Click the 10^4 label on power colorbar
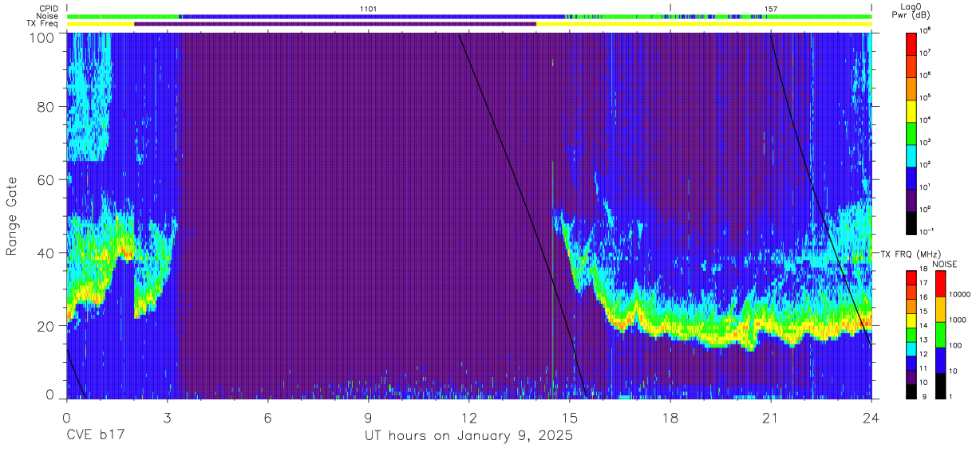Viewport: 980px width, 452px height. click(x=925, y=120)
